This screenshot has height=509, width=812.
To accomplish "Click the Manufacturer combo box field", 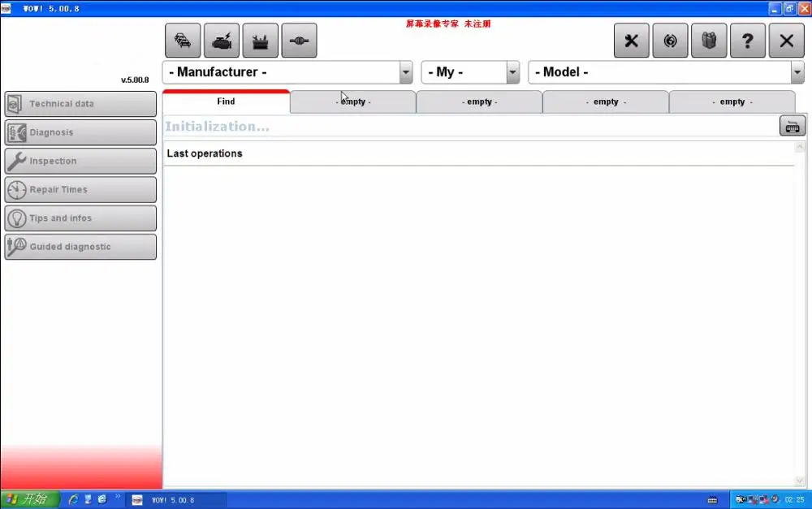I will 287,72.
